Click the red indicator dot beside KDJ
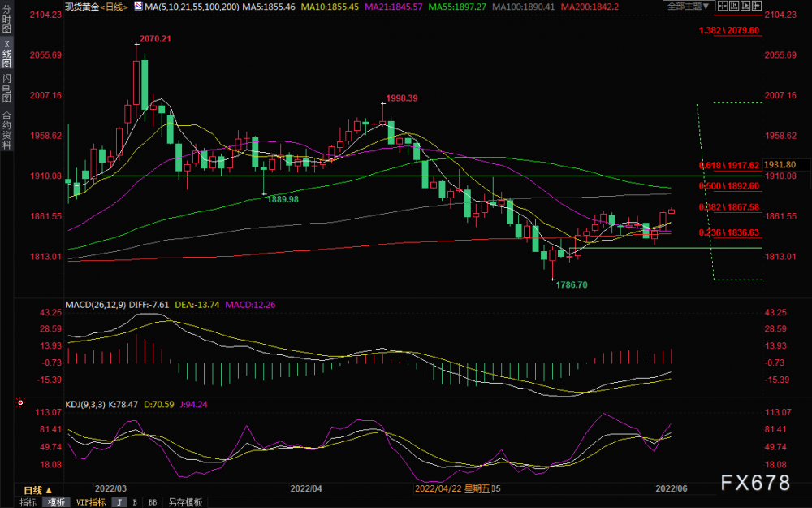 coord(21,402)
